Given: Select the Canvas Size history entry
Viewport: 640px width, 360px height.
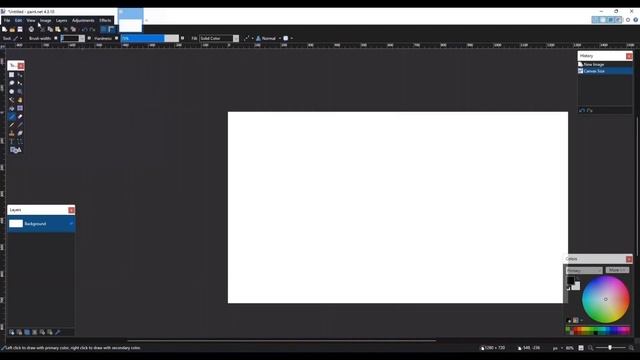Looking at the screenshot, I should pos(605,71).
